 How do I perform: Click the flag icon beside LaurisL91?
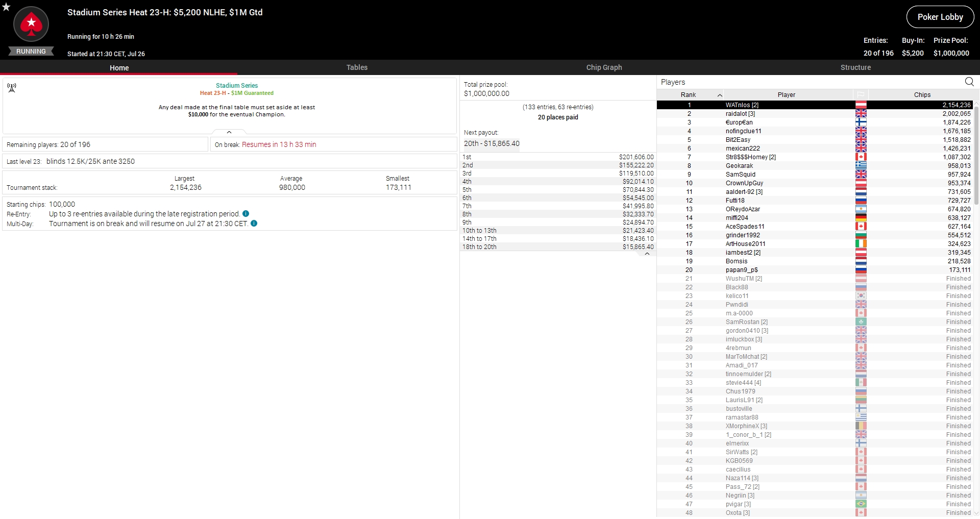tap(861, 400)
